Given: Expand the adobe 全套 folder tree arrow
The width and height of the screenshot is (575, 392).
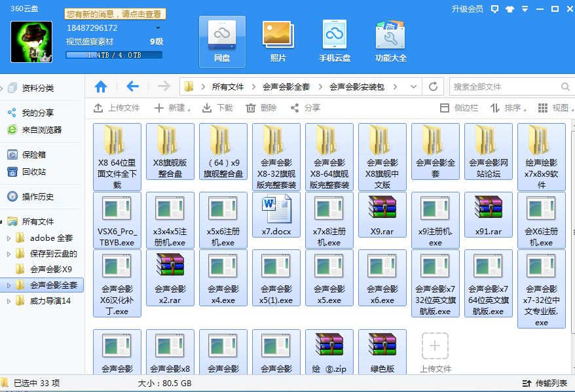Looking at the screenshot, I should (x=9, y=238).
